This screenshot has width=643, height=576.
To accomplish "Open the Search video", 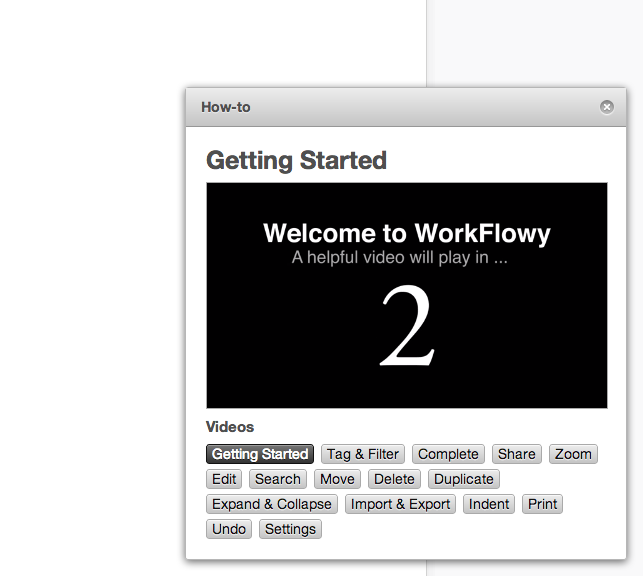I will coord(278,479).
